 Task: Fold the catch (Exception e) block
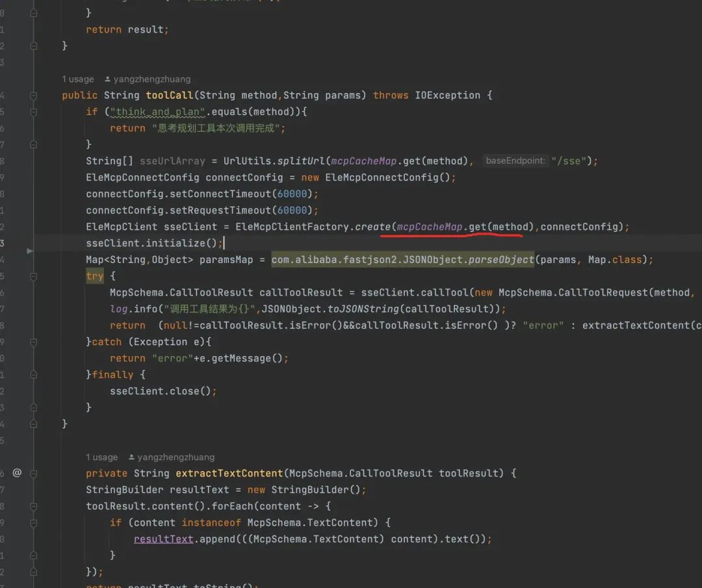tap(34, 342)
